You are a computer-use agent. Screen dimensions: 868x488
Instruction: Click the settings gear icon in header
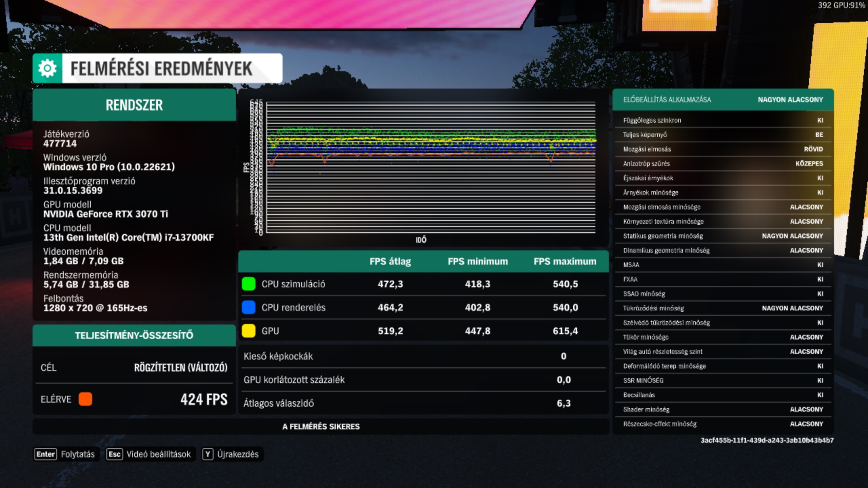tap(47, 68)
